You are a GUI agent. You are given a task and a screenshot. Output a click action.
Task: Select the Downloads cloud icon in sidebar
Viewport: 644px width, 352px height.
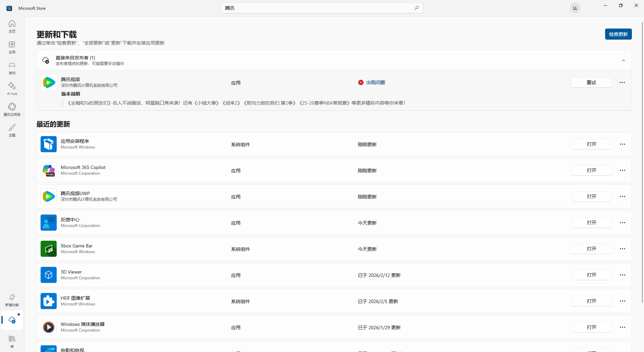pos(12,320)
